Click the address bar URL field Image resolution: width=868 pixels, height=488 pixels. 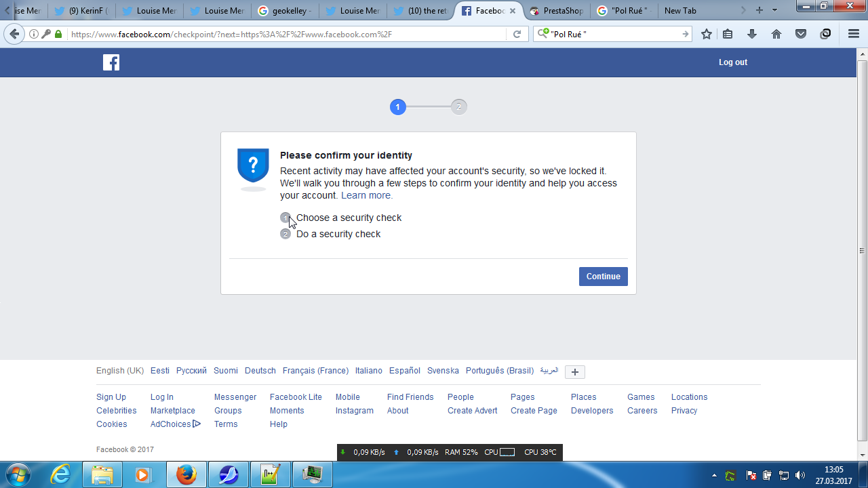click(286, 34)
